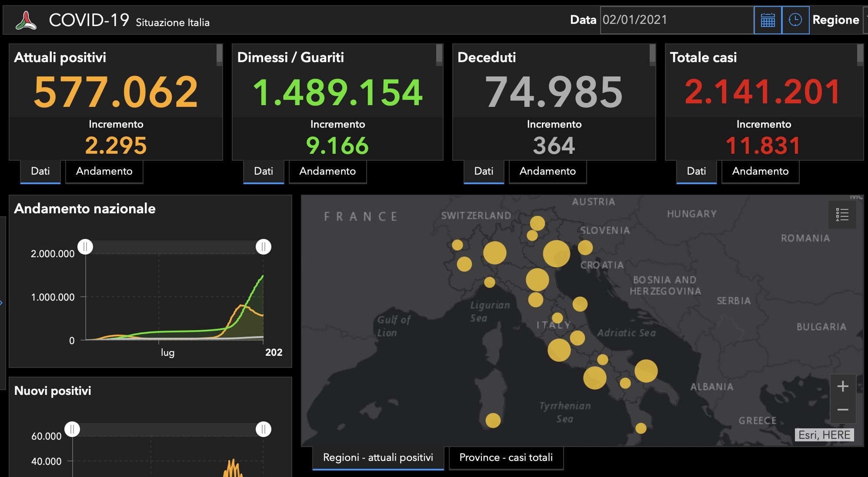Screen dimensions: 868x477
Task: Select Regioni - attuali positivi map tab
Action: [378, 457]
